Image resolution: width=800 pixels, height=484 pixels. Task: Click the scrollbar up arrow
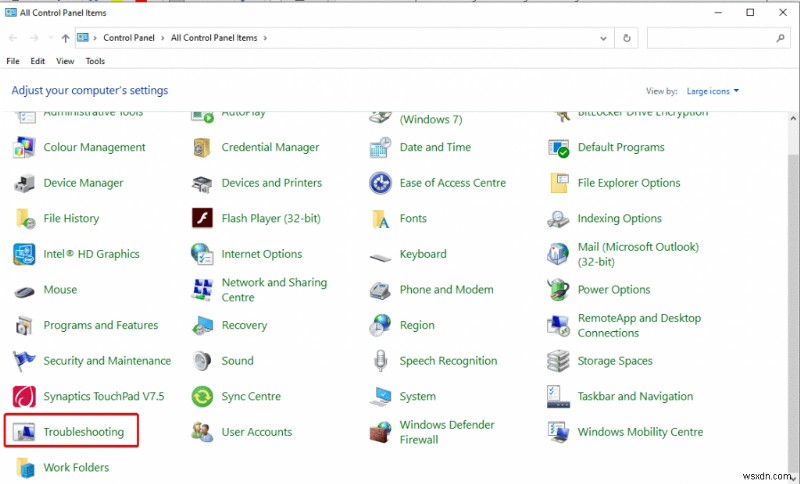793,118
